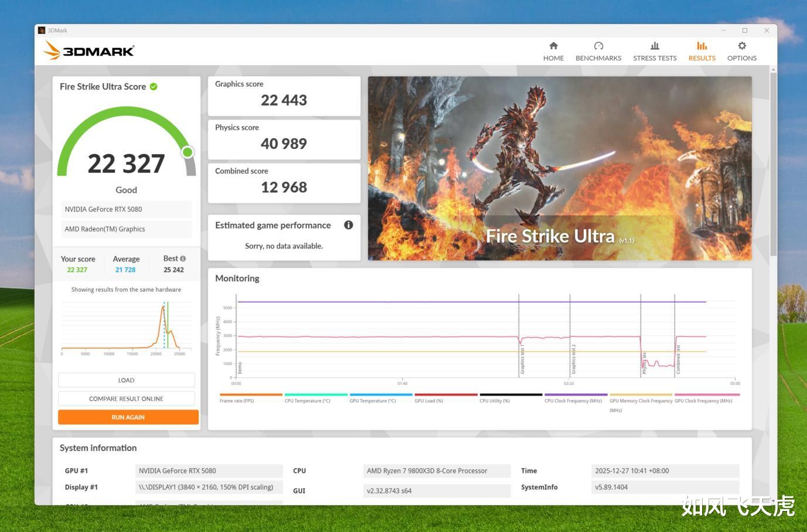Select the Graphics test 2 chart marker
807x532 pixels.
(573, 359)
